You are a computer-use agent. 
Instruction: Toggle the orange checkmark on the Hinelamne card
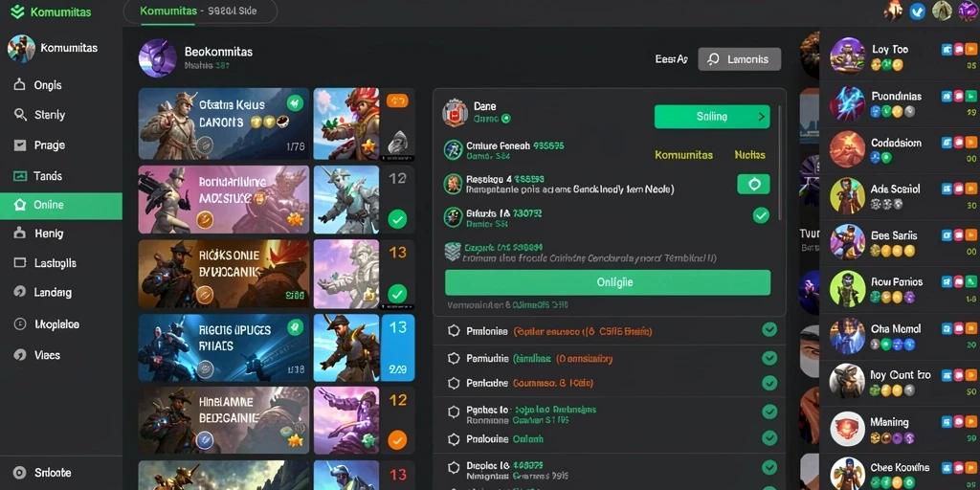click(397, 440)
